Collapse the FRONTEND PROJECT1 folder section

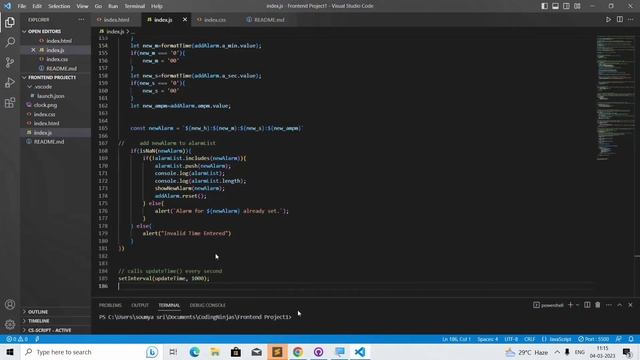coord(52,78)
